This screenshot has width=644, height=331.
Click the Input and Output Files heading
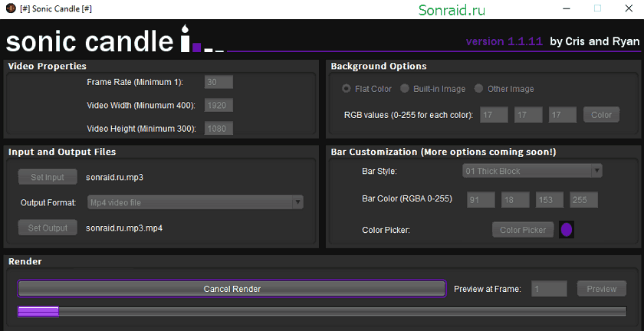[x=62, y=152]
